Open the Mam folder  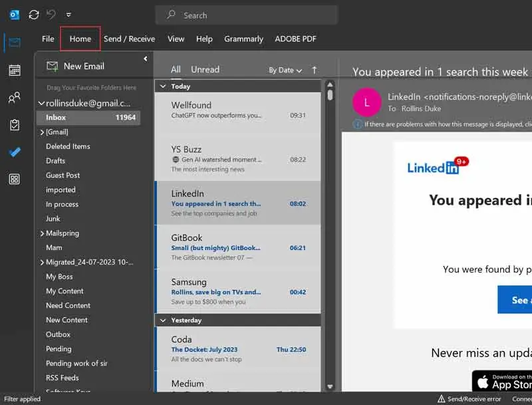click(x=54, y=247)
